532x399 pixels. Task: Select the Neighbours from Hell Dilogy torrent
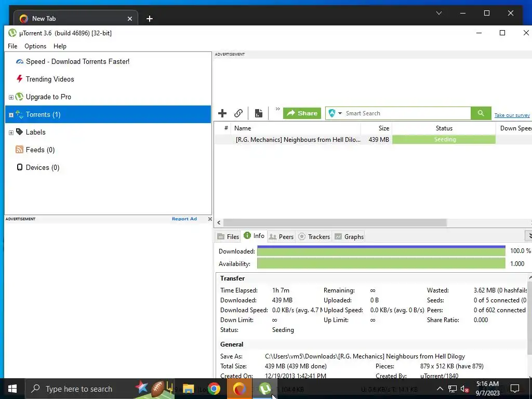click(x=298, y=139)
